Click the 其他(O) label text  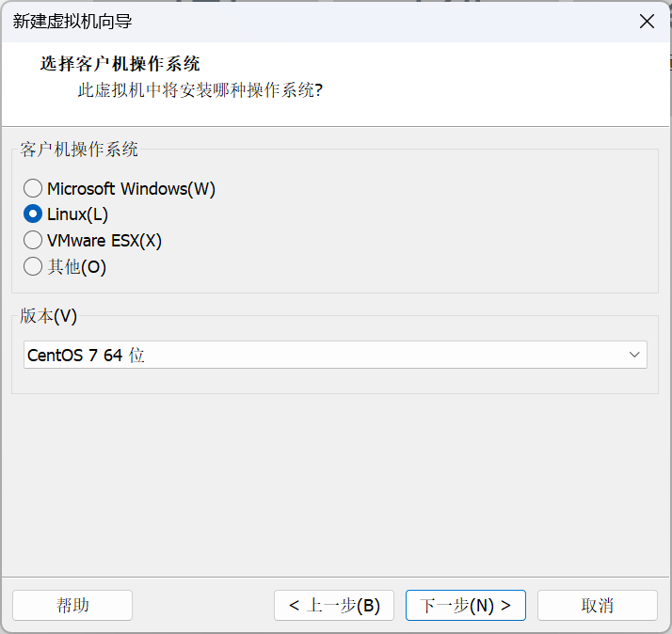77,267
